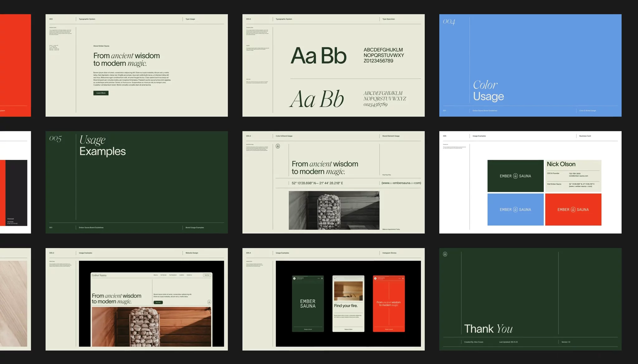Screen dimensions: 638x364
Task: Click flame emblem on blue business card
Action: click(x=515, y=210)
